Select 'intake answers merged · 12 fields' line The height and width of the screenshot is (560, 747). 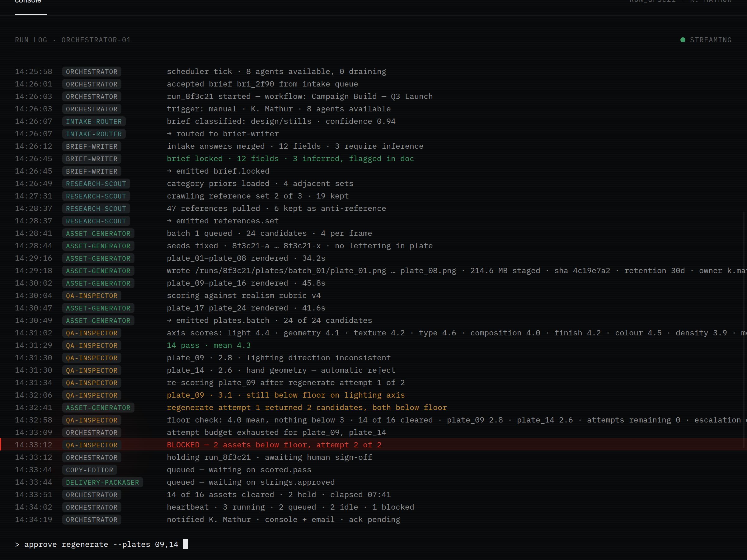[295, 147]
